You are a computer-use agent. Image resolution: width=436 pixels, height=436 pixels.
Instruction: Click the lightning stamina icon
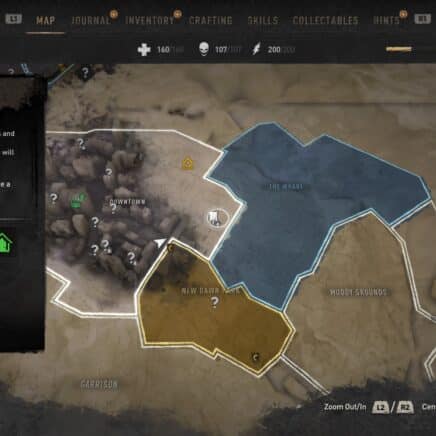256,49
